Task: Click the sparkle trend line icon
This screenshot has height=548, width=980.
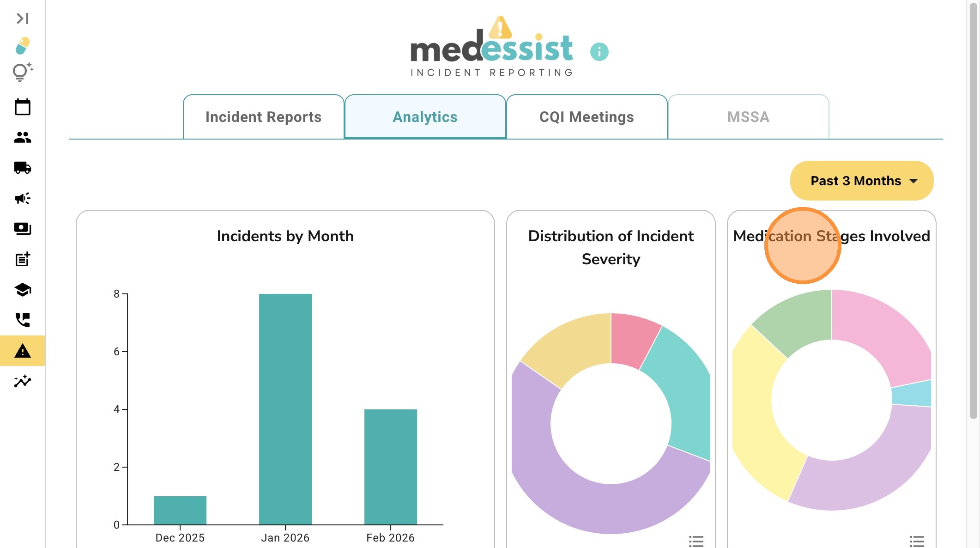Action: [x=22, y=381]
